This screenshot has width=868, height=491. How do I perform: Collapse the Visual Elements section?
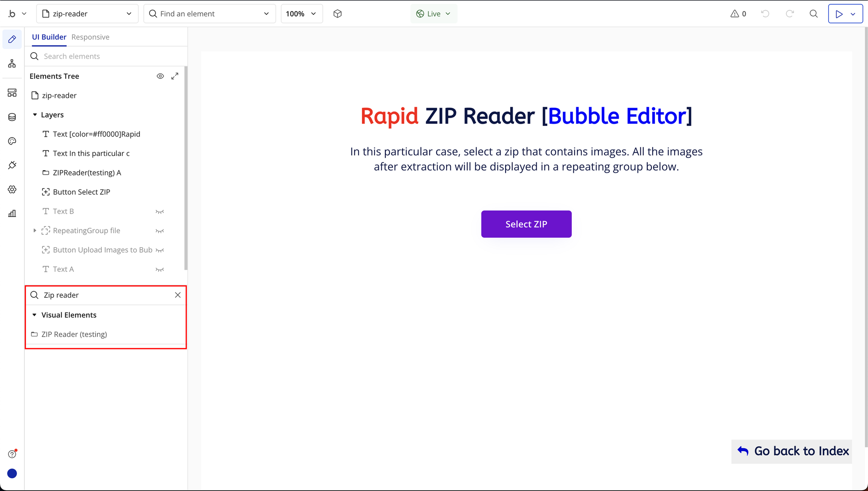[35, 315]
